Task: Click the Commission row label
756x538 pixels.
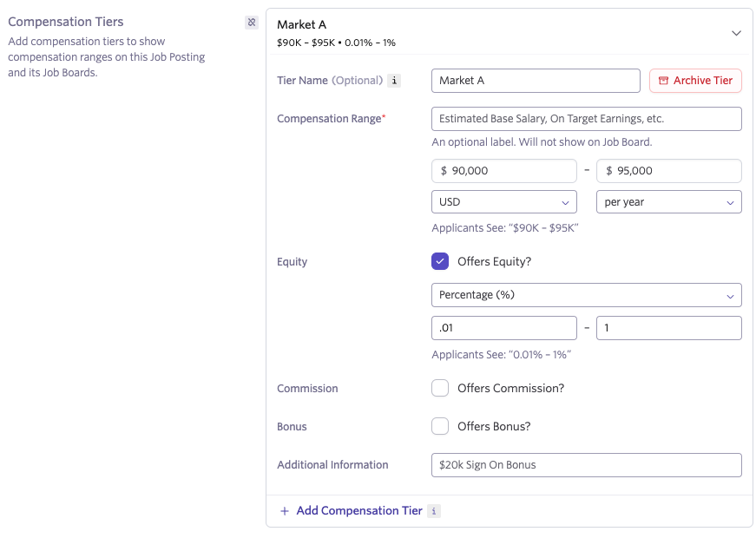Action: click(x=307, y=389)
